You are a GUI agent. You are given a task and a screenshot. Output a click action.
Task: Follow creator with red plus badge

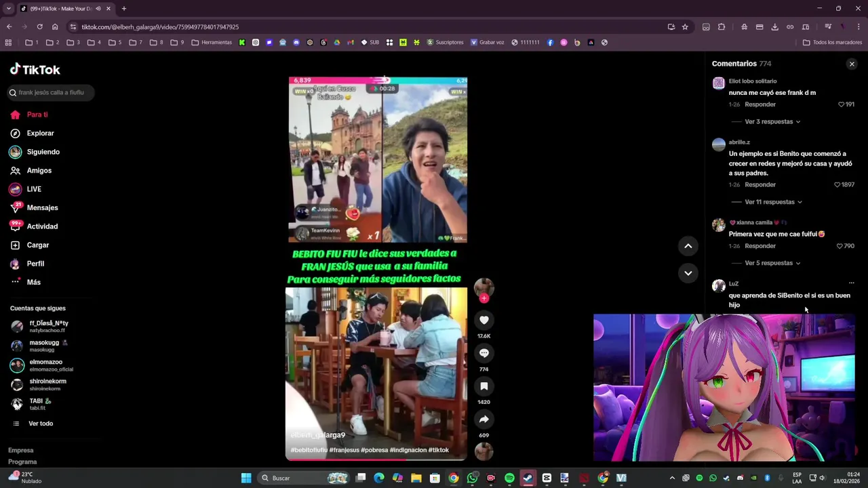click(484, 298)
